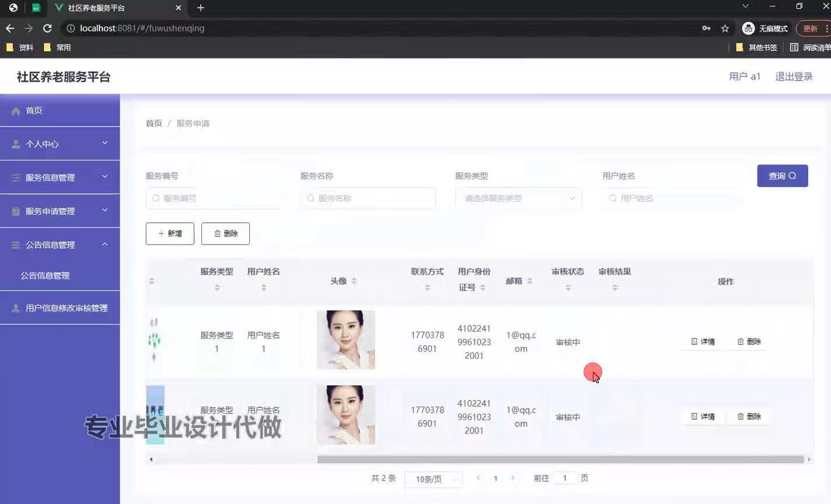The height and width of the screenshot is (504, 831).
Task: Click 服务编号 input field
Action: [x=213, y=198]
